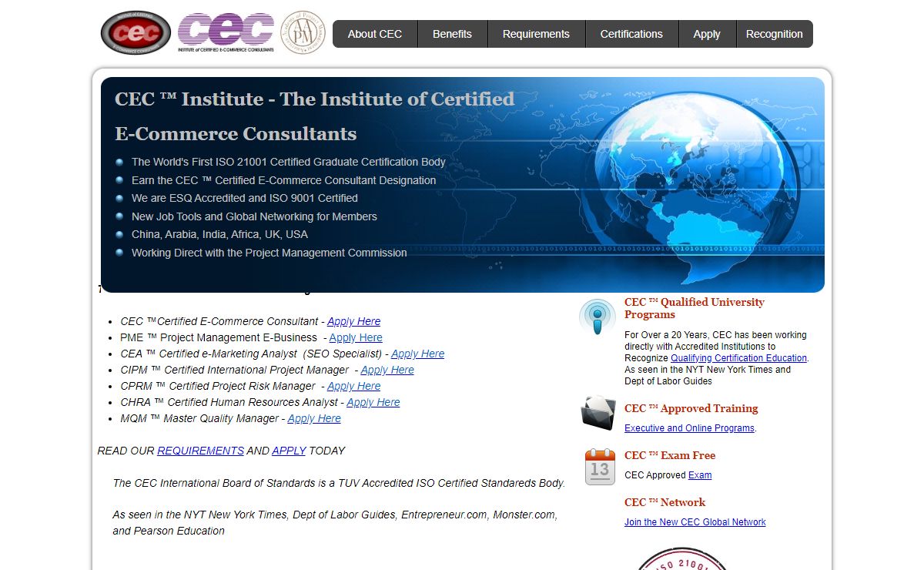Open the Qualifying Certification Education link

(x=738, y=357)
